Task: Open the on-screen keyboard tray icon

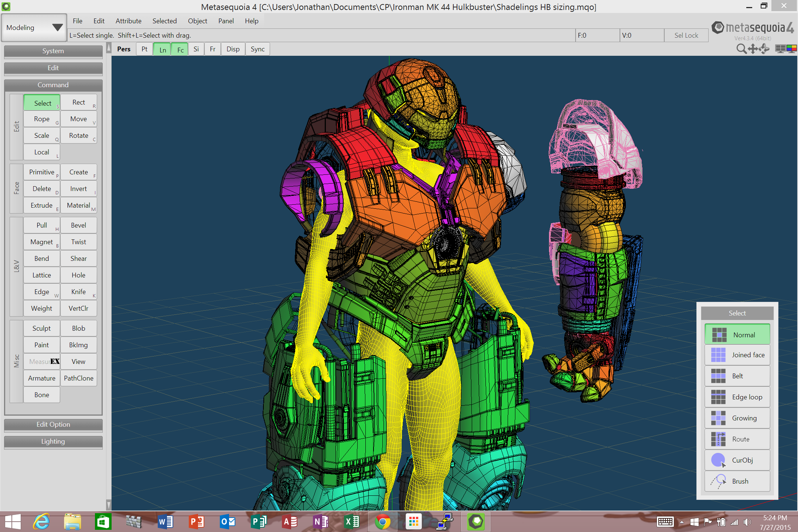Action: 665,522
